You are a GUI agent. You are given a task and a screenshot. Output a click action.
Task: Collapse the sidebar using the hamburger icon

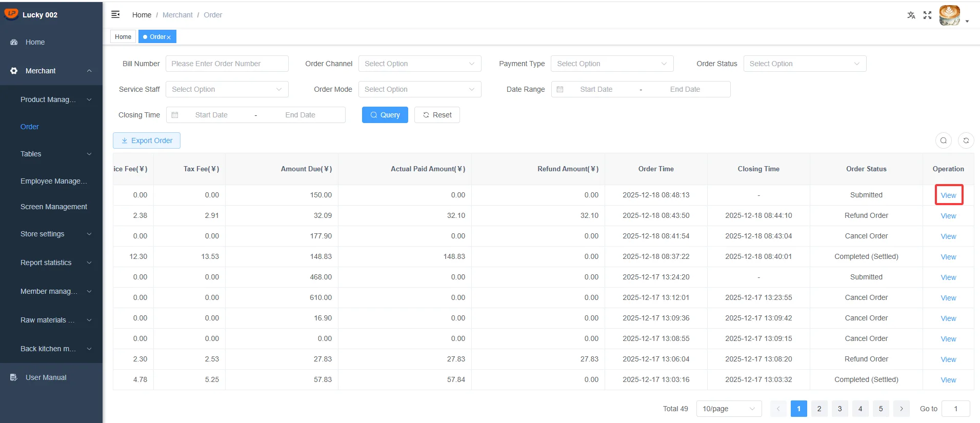[115, 14]
